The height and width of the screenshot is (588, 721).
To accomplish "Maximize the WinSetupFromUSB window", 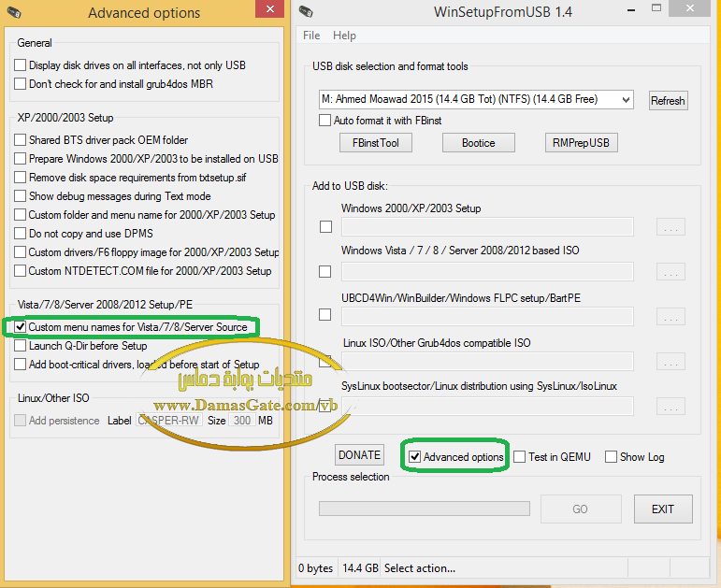I will coord(656,8).
